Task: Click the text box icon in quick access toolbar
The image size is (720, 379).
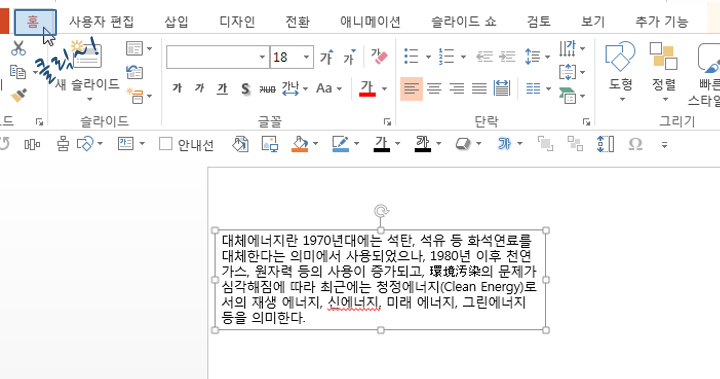Action: pyautogui.click(x=125, y=144)
